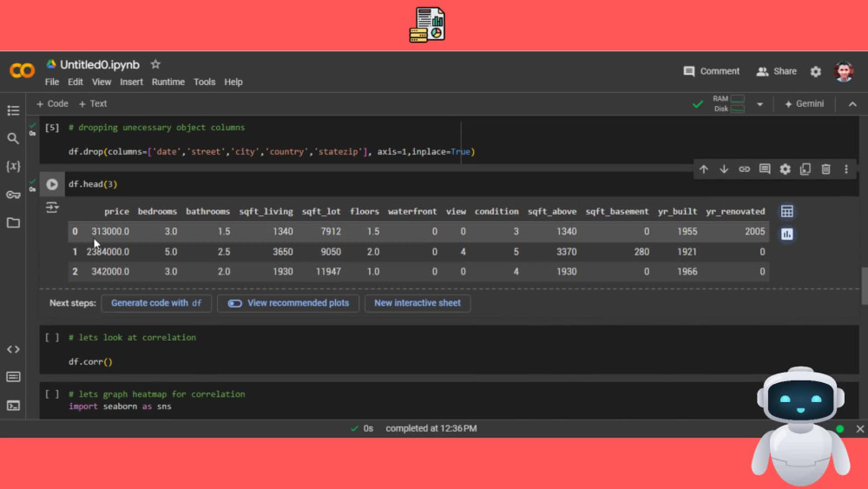
Task: Open the Insert menu
Action: (x=131, y=82)
